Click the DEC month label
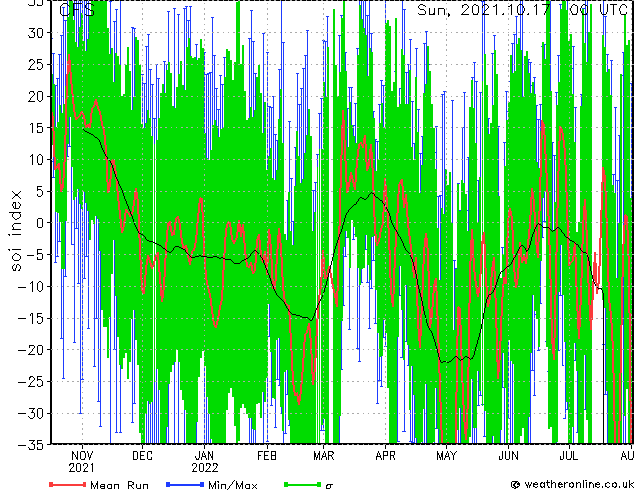 [143, 456]
